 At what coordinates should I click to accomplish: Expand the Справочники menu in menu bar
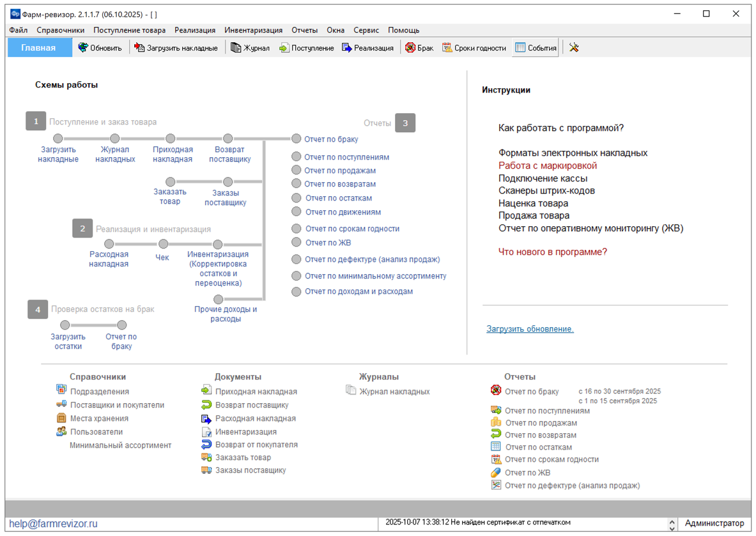(61, 30)
